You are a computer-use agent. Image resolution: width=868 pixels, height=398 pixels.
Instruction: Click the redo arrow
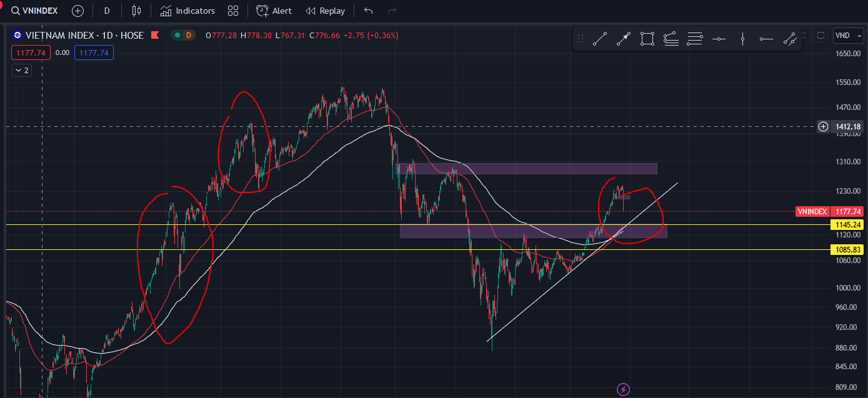tap(392, 11)
